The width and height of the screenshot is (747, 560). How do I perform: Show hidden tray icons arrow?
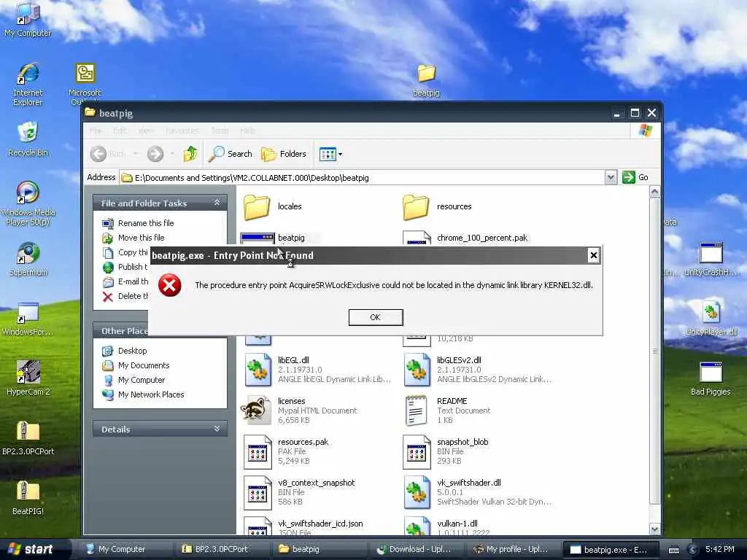(692, 550)
